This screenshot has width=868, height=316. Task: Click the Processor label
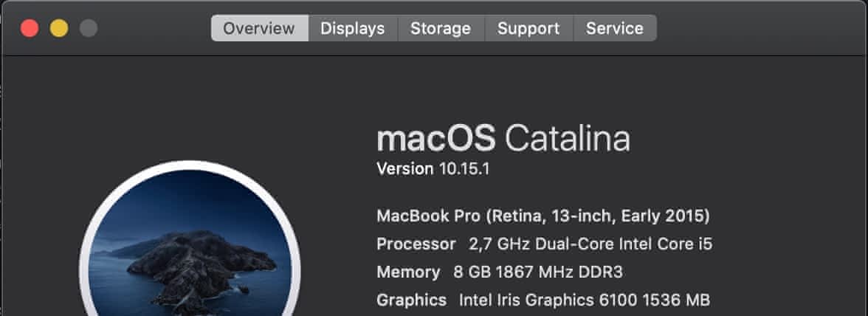coord(416,244)
